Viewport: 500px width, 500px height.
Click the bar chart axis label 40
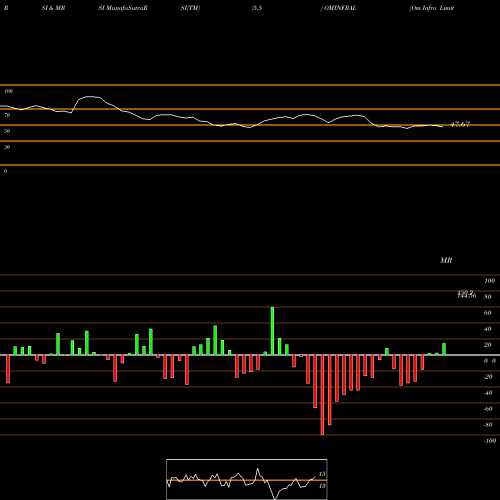(x=488, y=329)
